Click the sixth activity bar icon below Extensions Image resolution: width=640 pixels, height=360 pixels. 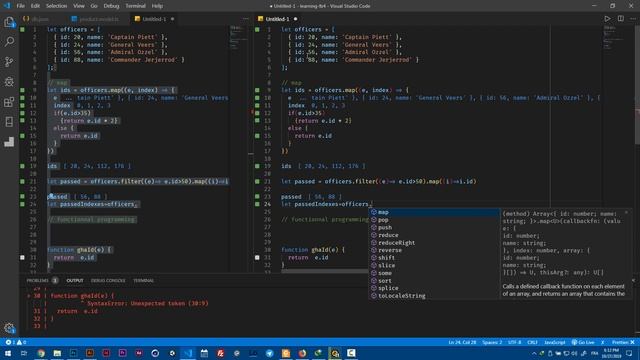9,122
